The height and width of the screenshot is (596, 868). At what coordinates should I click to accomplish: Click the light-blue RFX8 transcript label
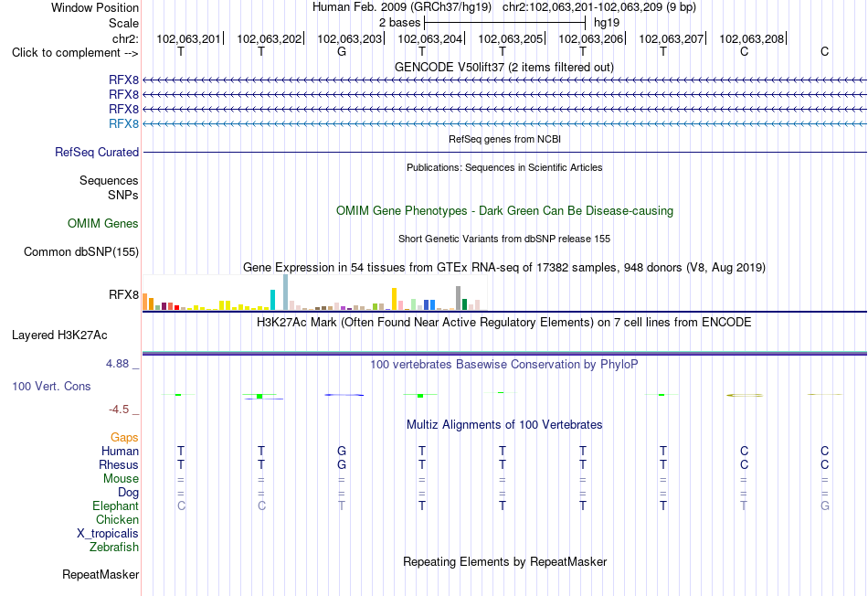coord(123,123)
